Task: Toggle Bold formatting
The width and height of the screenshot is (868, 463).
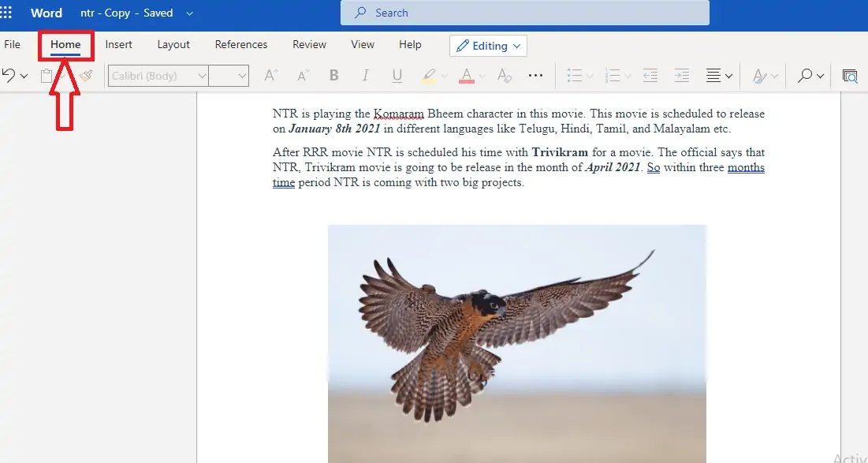Action: pyautogui.click(x=333, y=75)
